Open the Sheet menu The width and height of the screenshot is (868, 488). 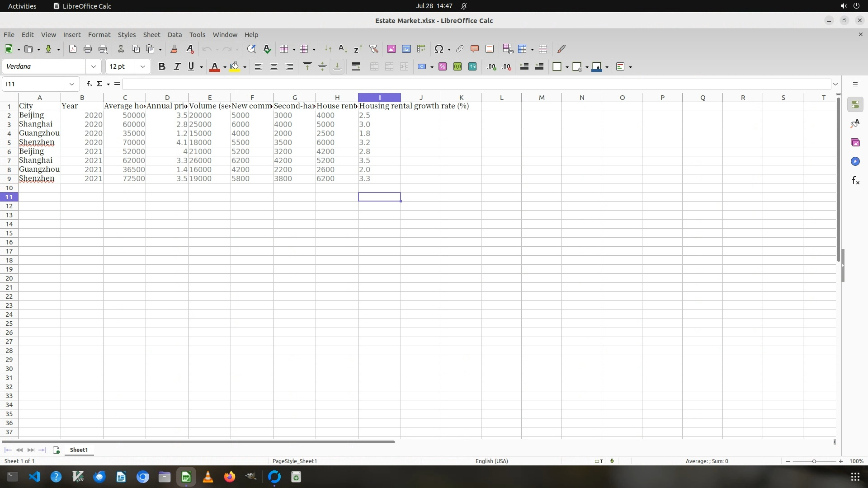click(x=151, y=35)
